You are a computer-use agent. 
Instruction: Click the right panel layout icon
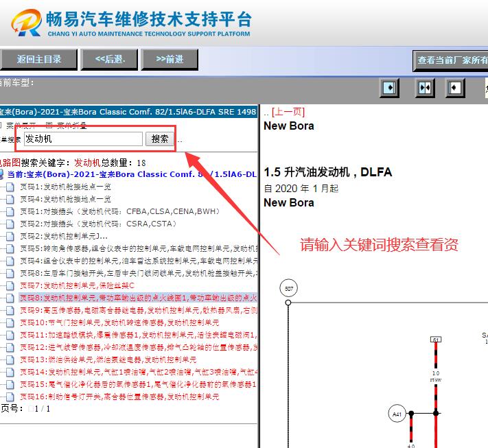tap(456, 88)
